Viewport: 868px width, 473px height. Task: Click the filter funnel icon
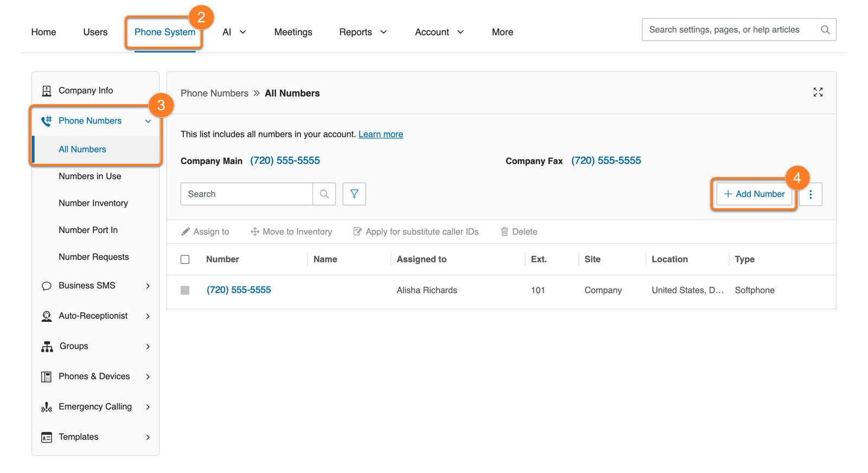pos(354,194)
